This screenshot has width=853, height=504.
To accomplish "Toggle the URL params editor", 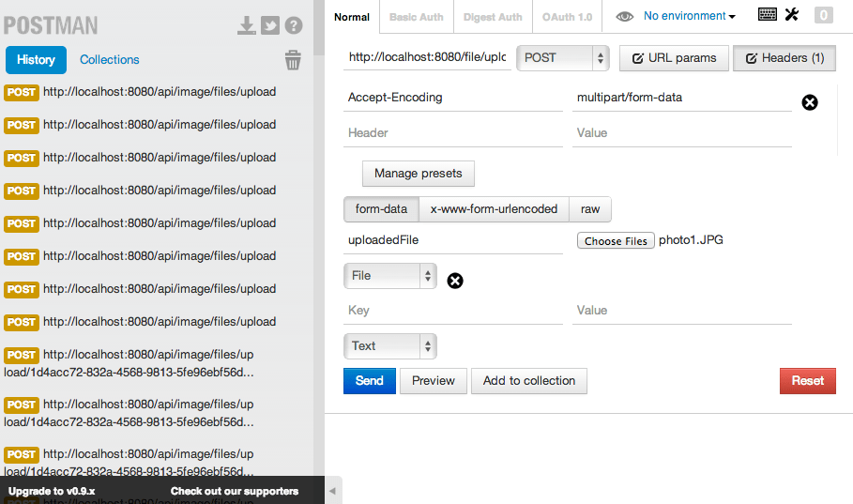I will point(673,58).
